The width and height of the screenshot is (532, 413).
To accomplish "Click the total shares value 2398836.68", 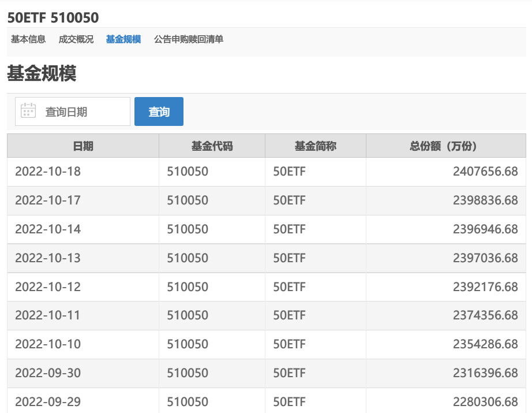I will pos(485,200).
